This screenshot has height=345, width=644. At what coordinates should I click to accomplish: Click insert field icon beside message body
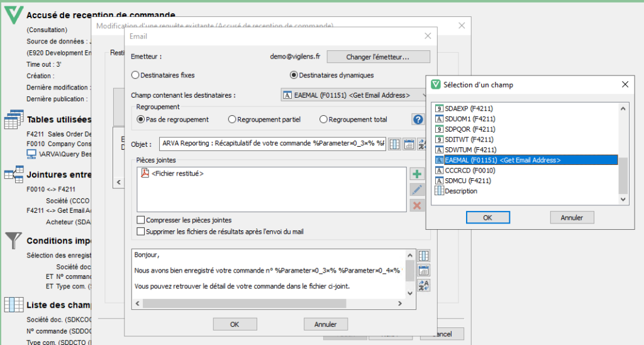tap(423, 256)
